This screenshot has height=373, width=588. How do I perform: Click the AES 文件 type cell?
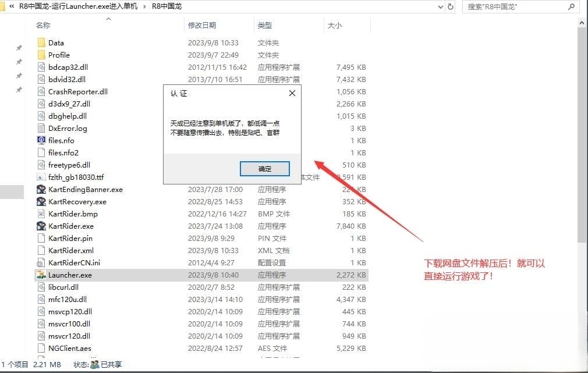272,349
